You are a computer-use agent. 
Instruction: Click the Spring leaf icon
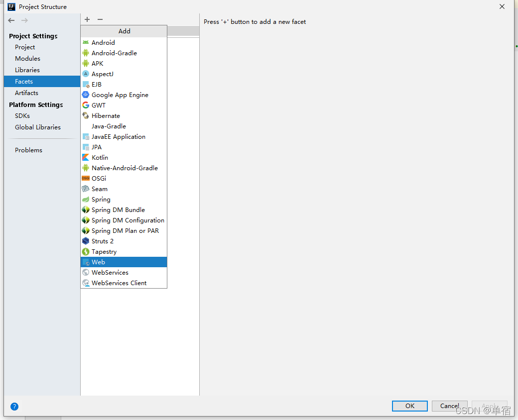86,199
